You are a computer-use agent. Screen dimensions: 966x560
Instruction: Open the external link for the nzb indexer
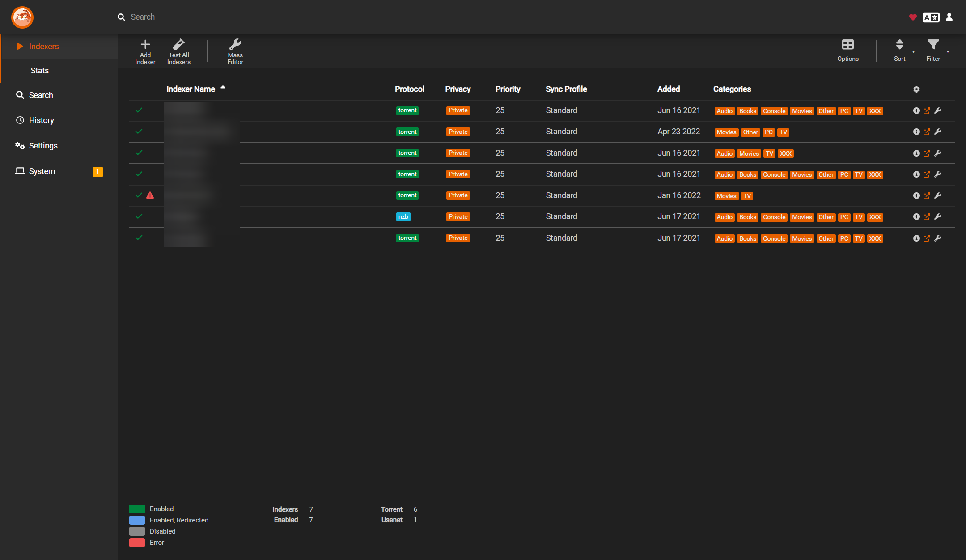click(x=927, y=216)
